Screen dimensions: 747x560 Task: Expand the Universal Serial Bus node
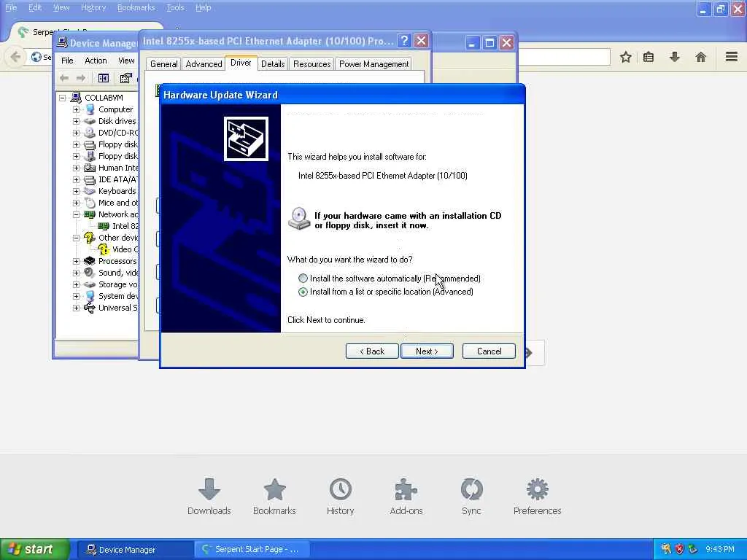(76, 308)
